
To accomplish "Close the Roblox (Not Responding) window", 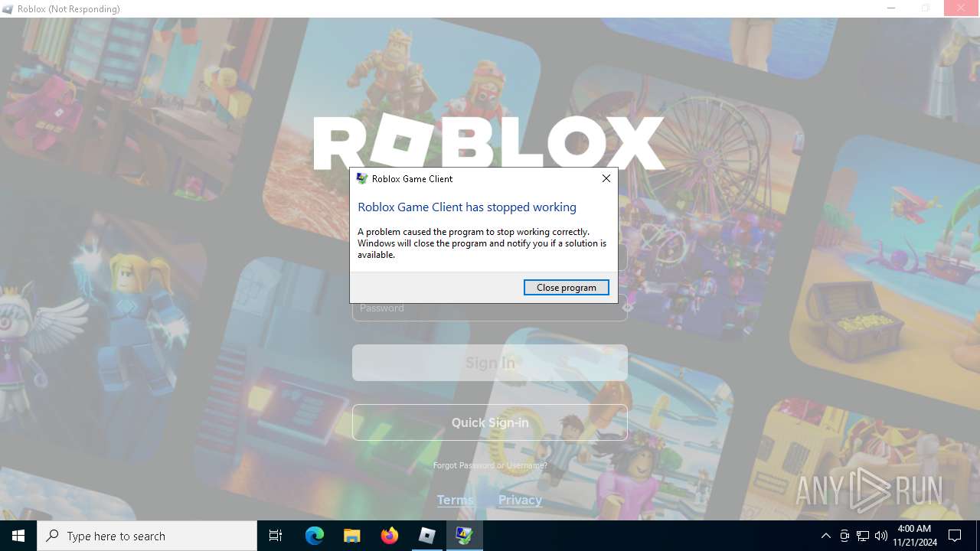I will (x=961, y=8).
